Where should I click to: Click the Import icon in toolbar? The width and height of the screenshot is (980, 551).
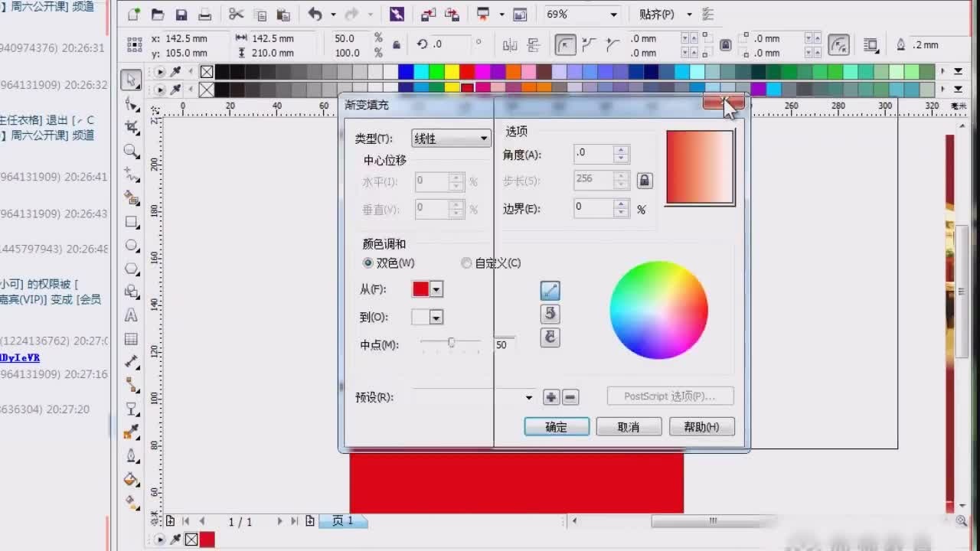[x=428, y=15]
